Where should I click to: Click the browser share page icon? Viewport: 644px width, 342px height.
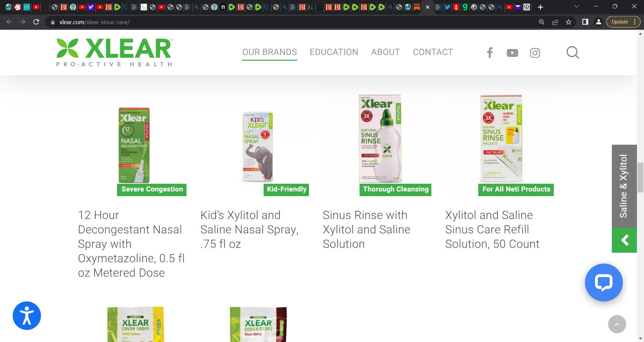point(555,22)
